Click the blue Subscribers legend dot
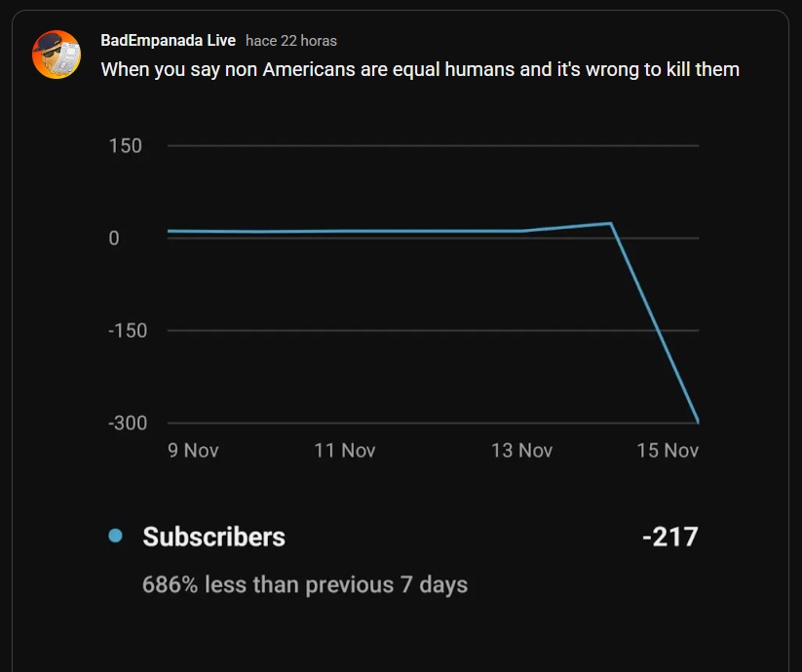The height and width of the screenshot is (672, 802). point(115,536)
